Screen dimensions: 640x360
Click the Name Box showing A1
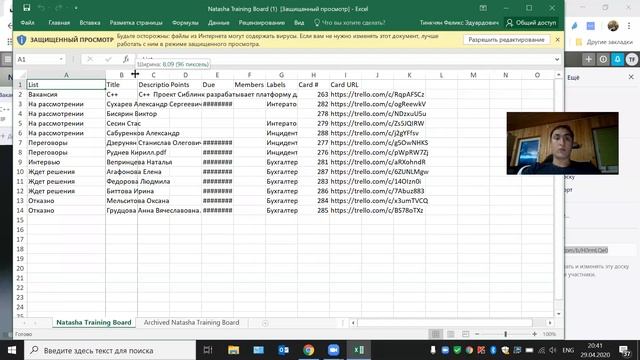pos(37,59)
